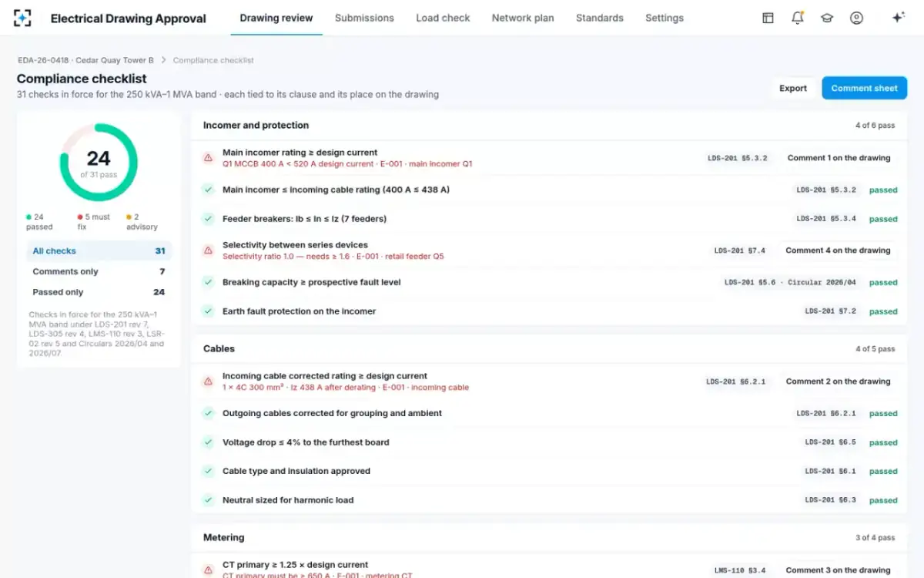Click the Cables section heading

coord(219,348)
